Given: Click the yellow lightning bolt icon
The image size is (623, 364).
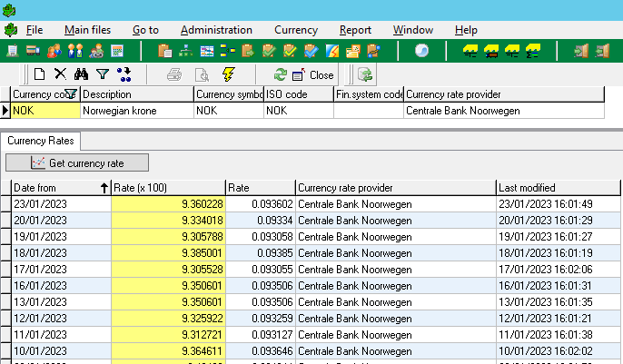Looking at the screenshot, I should pyautogui.click(x=229, y=74).
